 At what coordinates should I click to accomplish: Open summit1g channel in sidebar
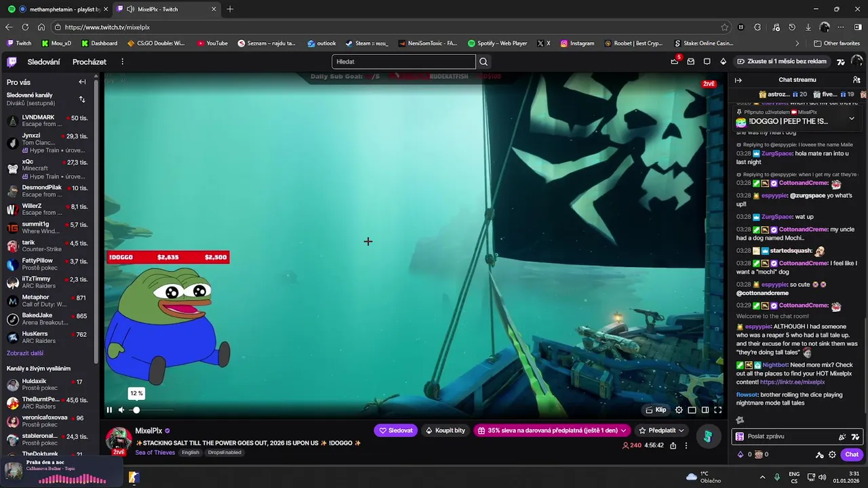pos(47,228)
